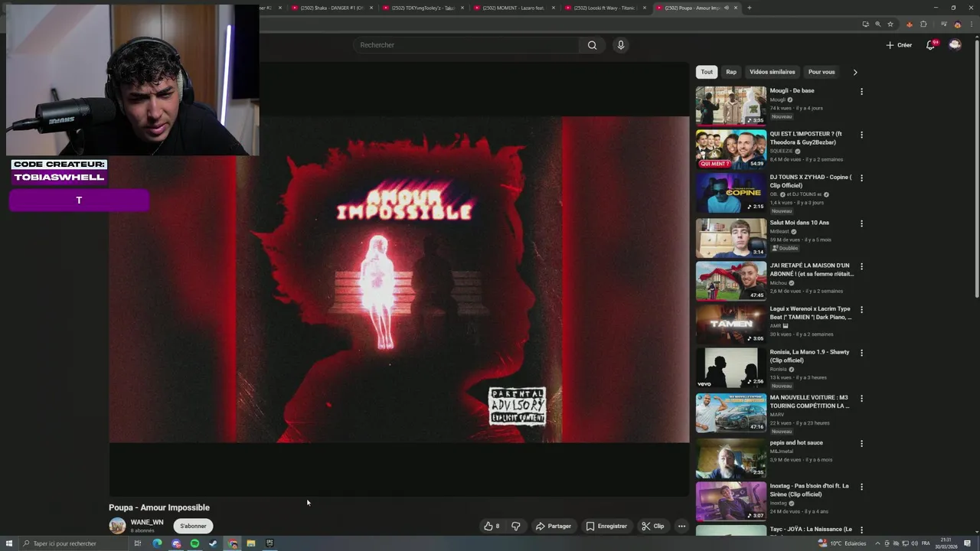
Task: Click the video title Poupa - Amour Impossible
Action: coord(159,507)
